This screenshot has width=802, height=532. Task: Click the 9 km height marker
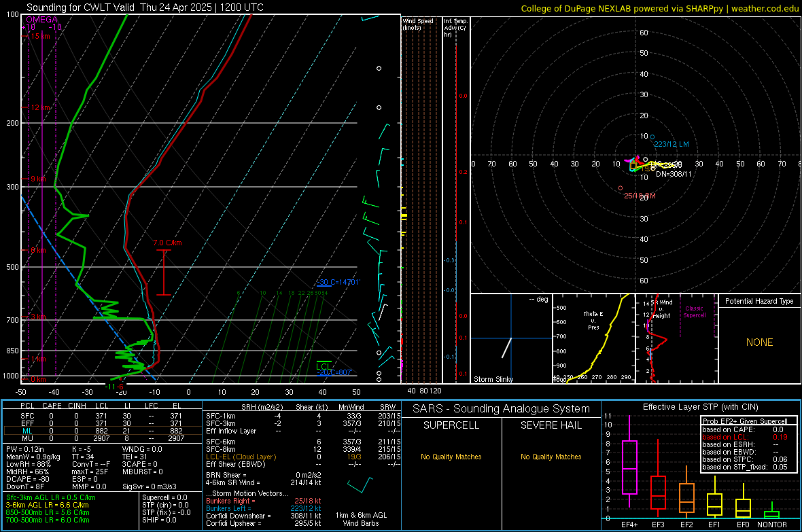(38, 179)
